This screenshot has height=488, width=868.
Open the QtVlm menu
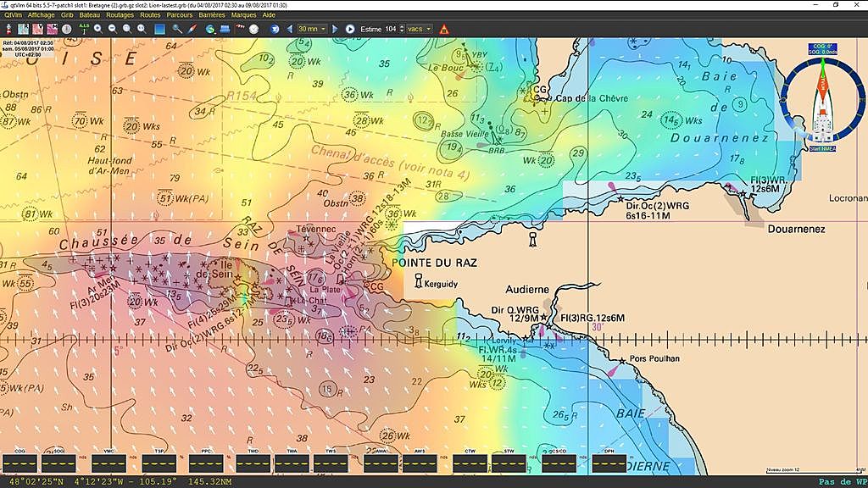(x=13, y=15)
